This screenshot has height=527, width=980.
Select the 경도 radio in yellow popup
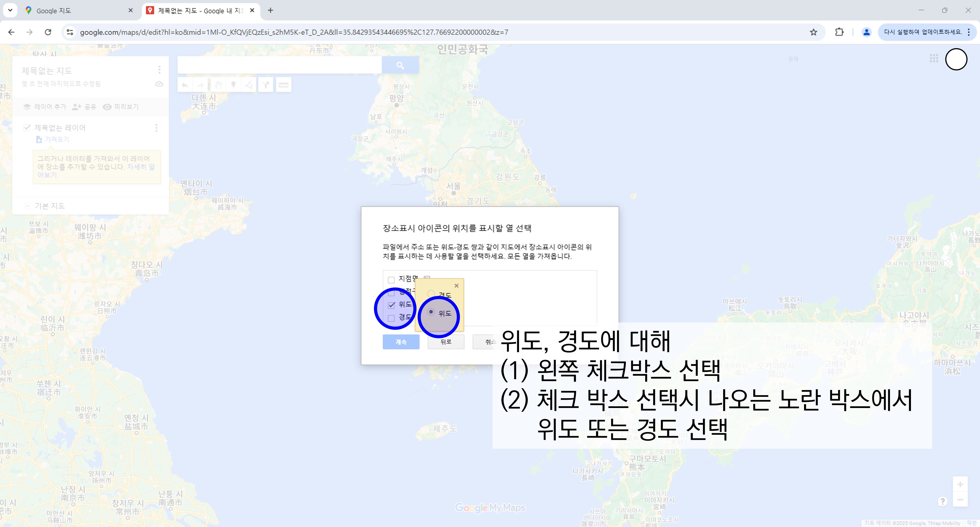(x=431, y=294)
